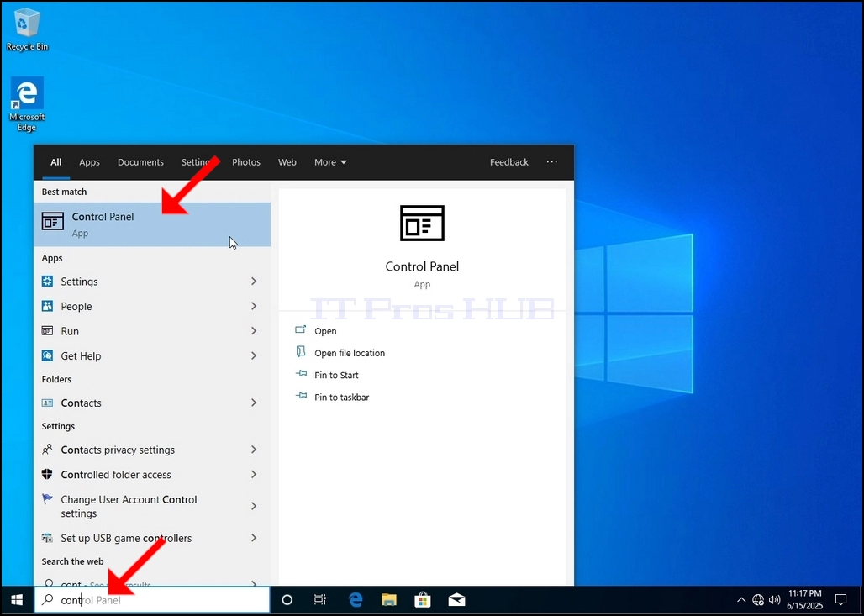The height and width of the screenshot is (616, 864).
Task: Click the large Control Panel preview icon
Action: pos(422,224)
